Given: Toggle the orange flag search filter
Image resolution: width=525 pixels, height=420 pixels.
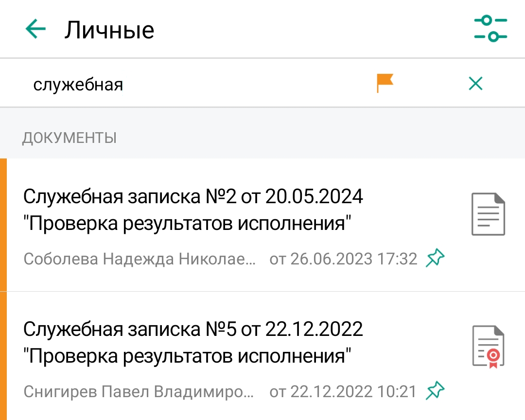Looking at the screenshot, I should [385, 83].
